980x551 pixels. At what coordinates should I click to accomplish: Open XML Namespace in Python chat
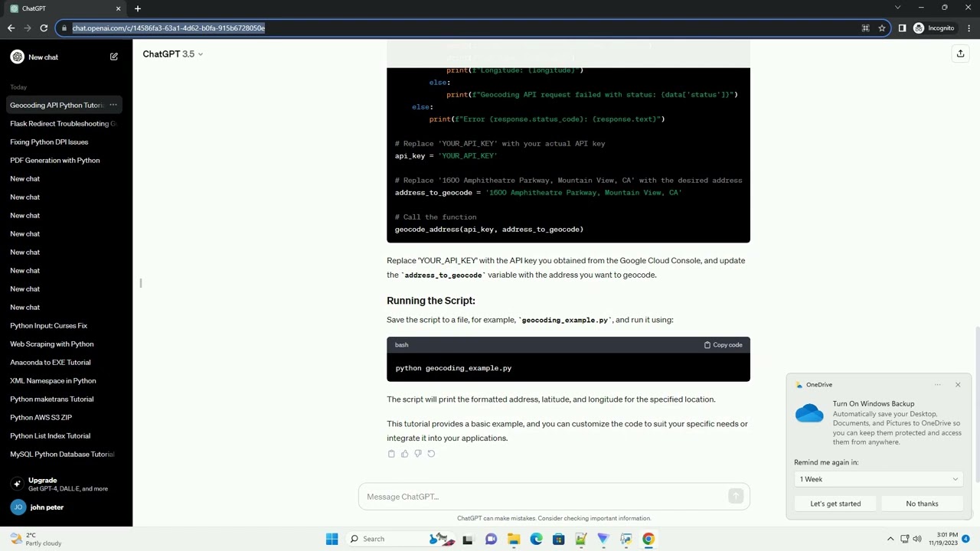point(66,380)
